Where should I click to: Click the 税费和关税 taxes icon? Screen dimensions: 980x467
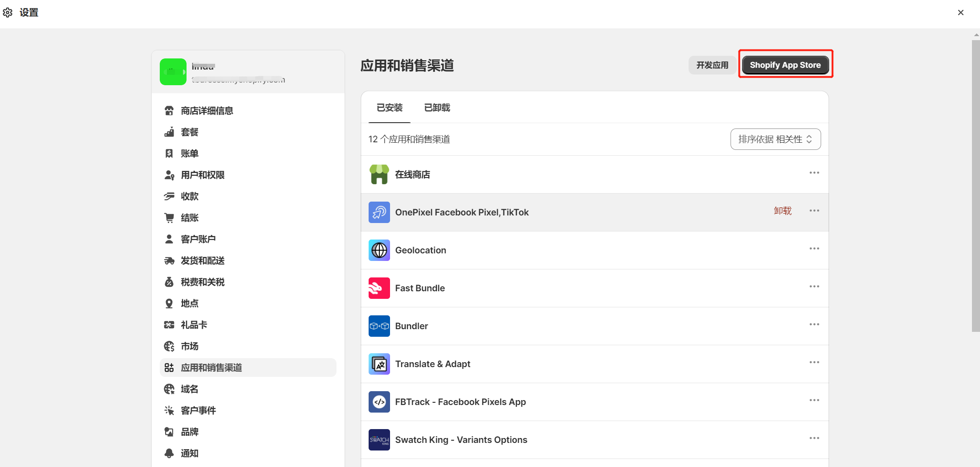(169, 282)
